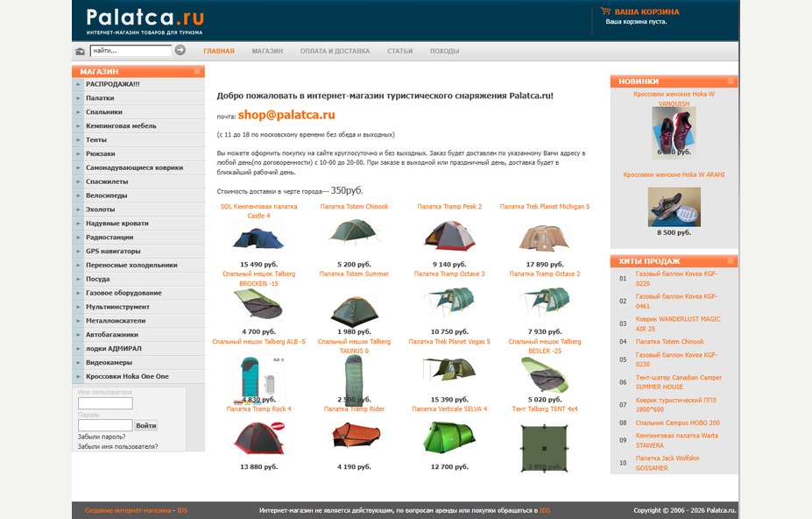This screenshot has height=519, width=812.
Task: Open the Металлоискатели category
Action: pos(116,321)
